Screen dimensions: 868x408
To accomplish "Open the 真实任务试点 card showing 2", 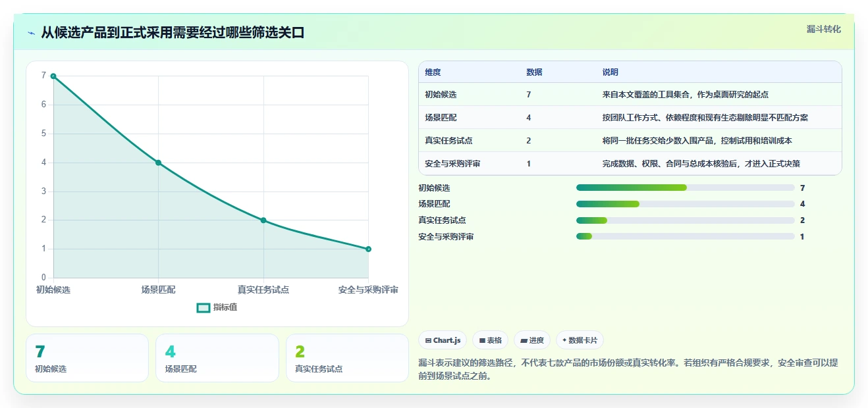I will coord(347,358).
